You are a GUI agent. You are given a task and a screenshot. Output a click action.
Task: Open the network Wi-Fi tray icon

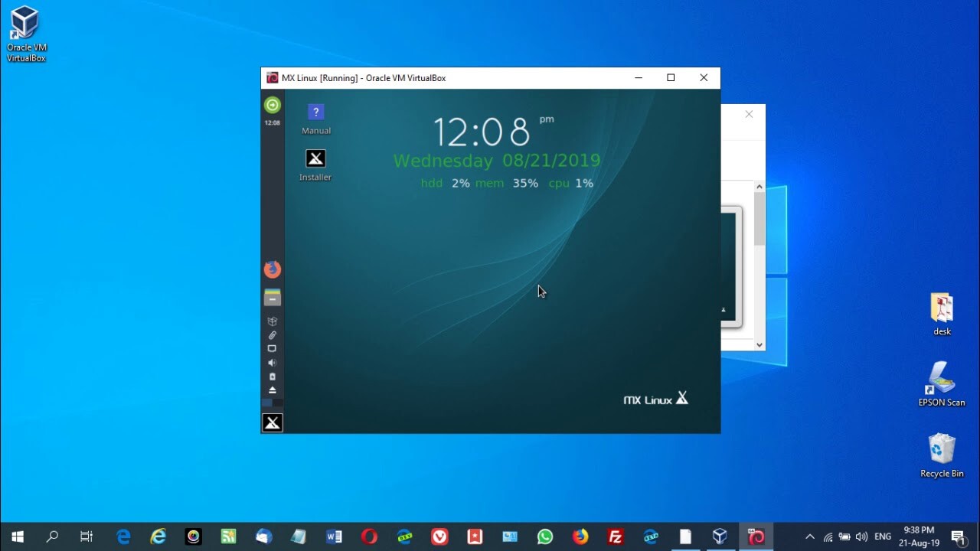tap(828, 536)
